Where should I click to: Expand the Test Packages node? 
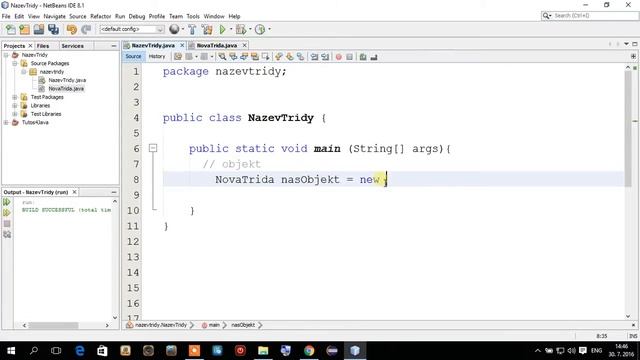point(15,97)
